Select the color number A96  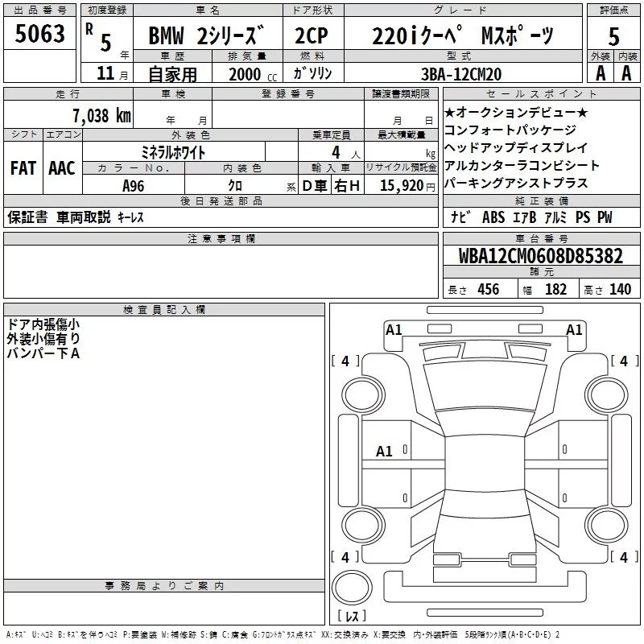134,186
